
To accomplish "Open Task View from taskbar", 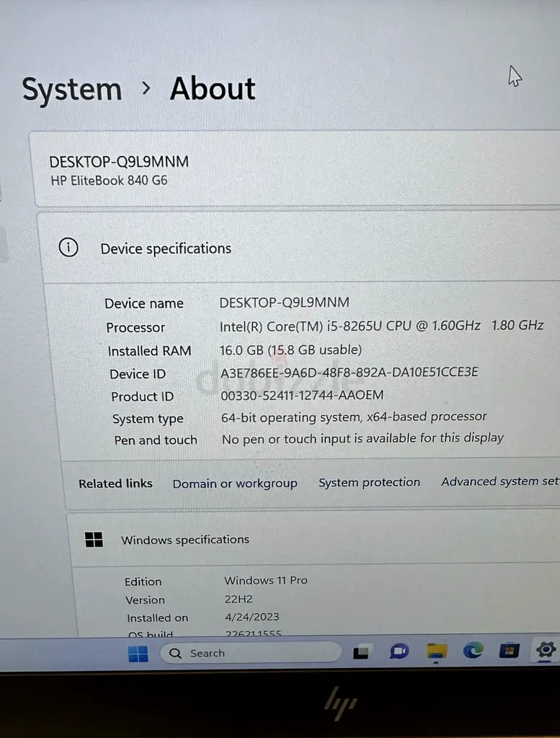I will 361,652.
